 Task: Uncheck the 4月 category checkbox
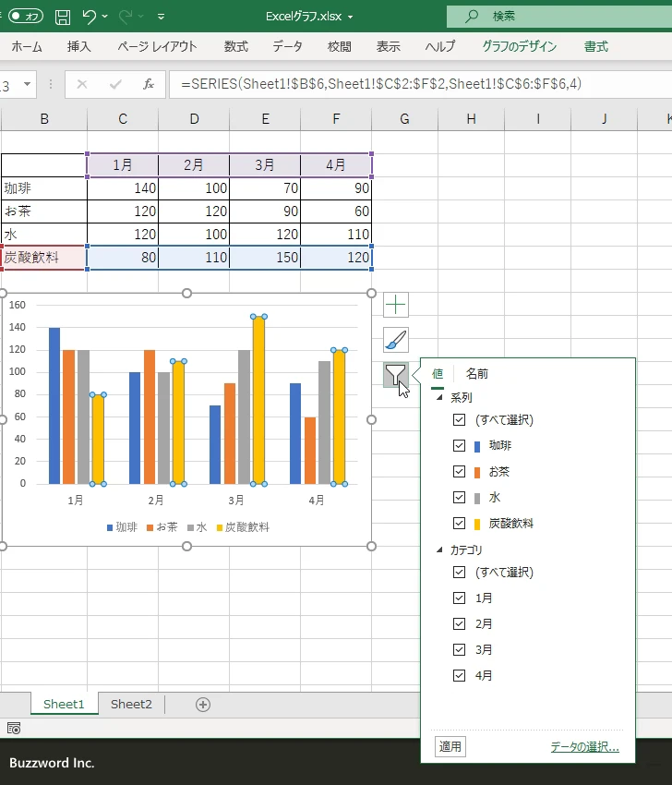(x=459, y=676)
